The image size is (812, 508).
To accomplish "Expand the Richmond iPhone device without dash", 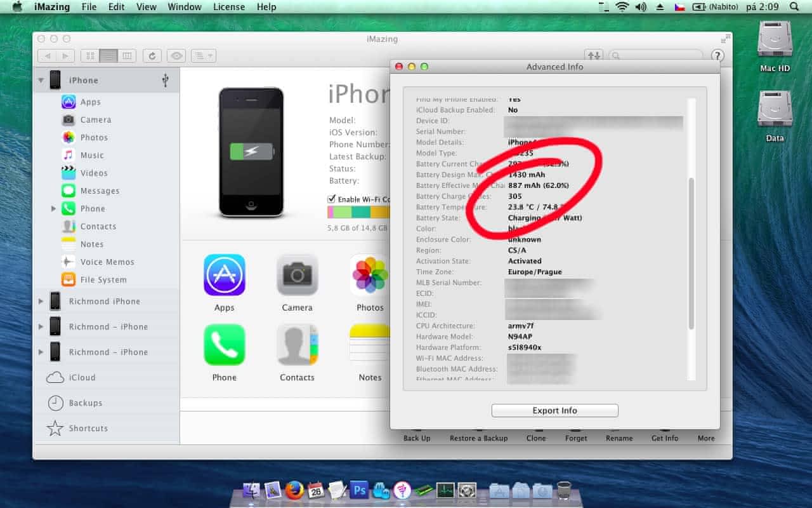I will click(41, 301).
